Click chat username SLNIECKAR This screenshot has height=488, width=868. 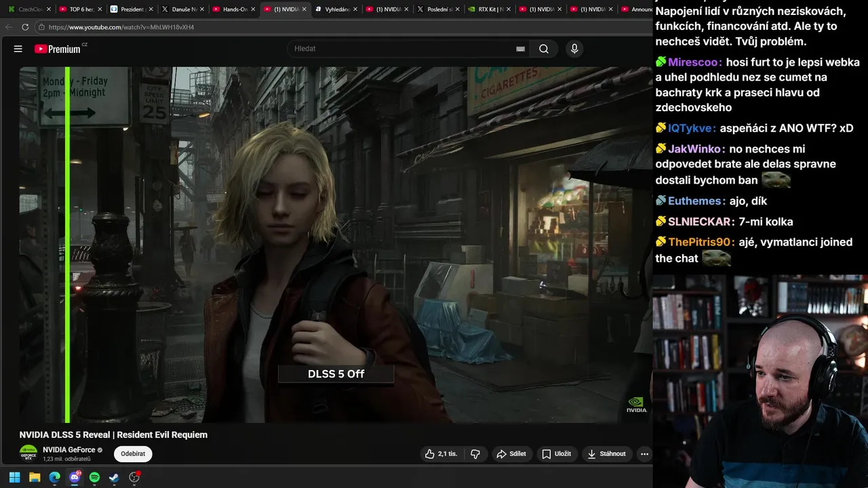[701, 222]
